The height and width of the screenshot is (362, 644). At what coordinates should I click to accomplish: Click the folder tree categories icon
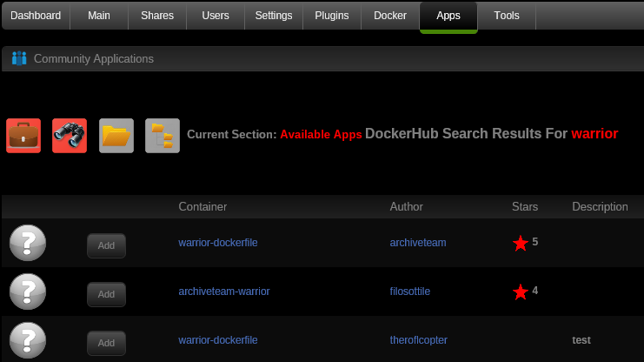tap(163, 136)
